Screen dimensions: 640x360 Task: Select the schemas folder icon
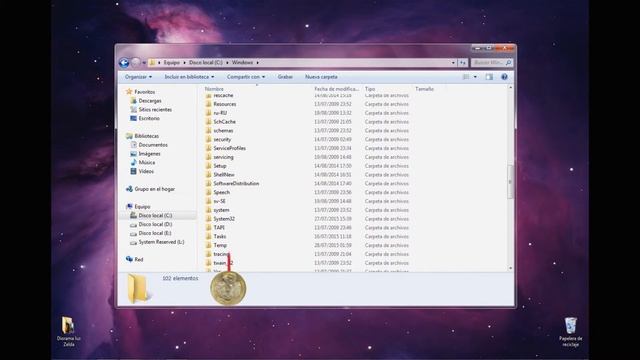209,131
